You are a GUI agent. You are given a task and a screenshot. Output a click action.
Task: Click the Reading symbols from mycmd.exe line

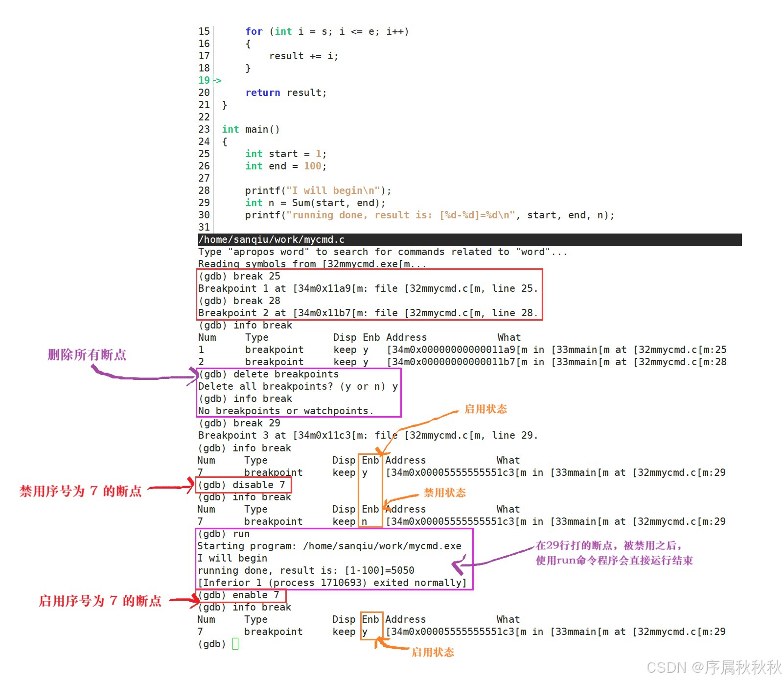[x=312, y=264]
